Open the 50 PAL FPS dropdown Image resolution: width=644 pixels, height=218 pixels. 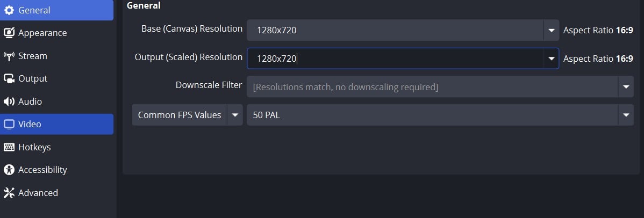(x=440, y=115)
